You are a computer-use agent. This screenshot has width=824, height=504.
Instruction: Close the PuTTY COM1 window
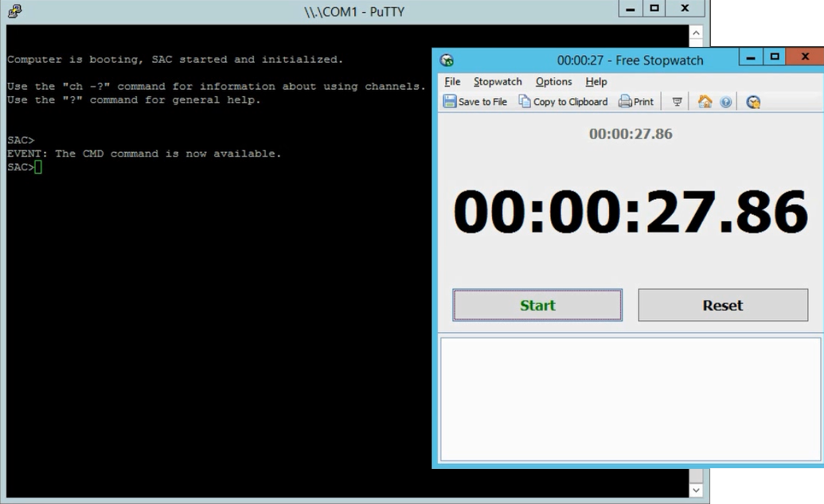(x=685, y=9)
